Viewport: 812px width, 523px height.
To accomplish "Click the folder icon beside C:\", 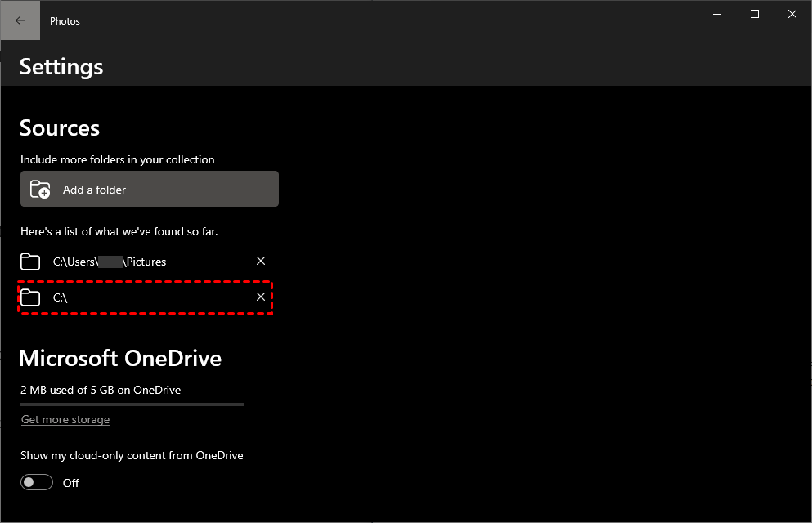I will [x=30, y=297].
